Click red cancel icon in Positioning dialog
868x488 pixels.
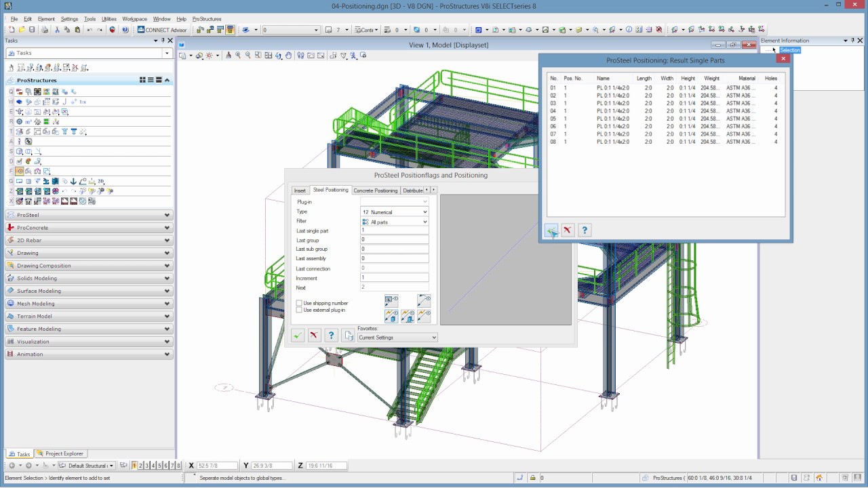point(314,335)
